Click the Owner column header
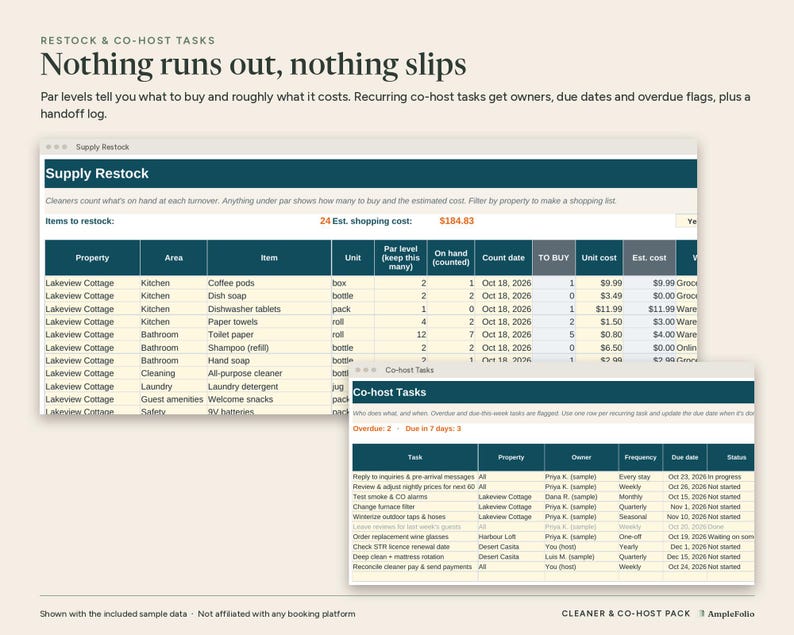The width and height of the screenshot is (794, 635). click(581, 457)
